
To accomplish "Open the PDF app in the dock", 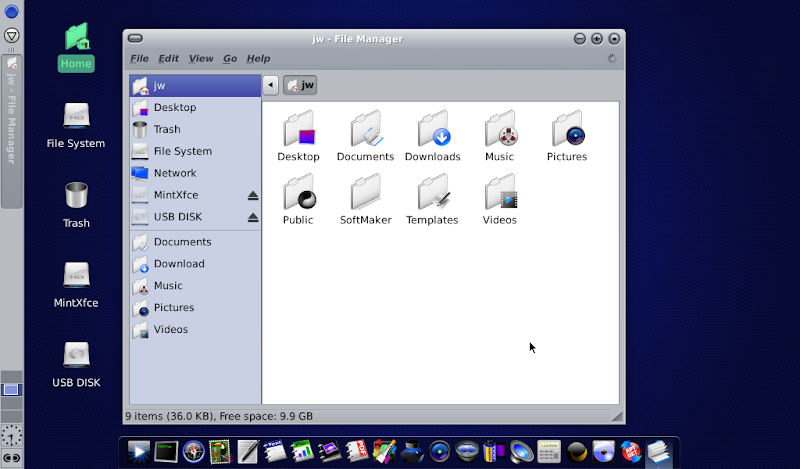I will 356,452.
